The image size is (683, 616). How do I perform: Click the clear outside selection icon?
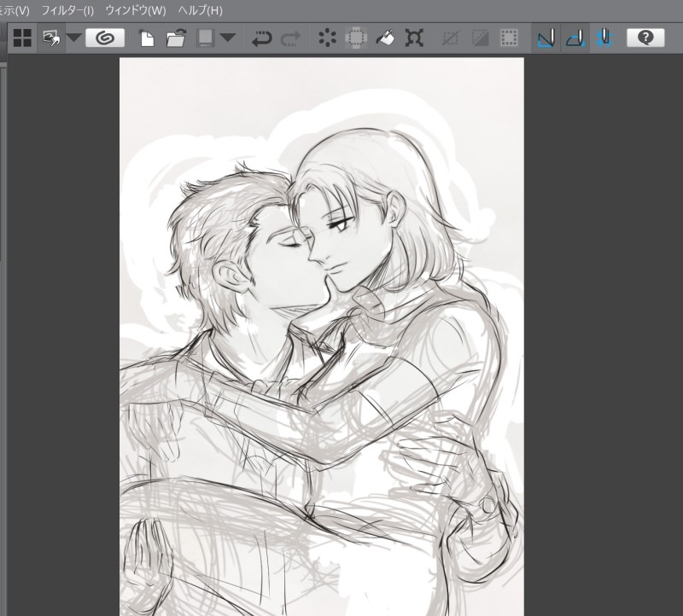[356, 38]
